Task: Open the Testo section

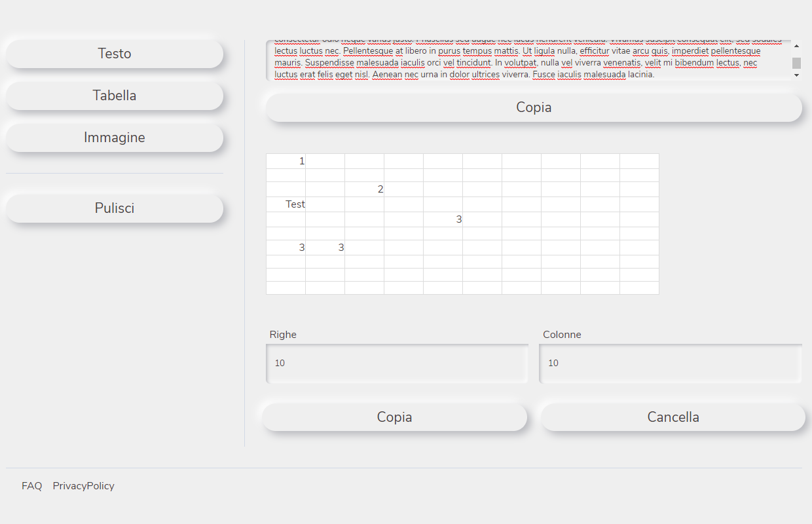Action: (x=115, y=54)
